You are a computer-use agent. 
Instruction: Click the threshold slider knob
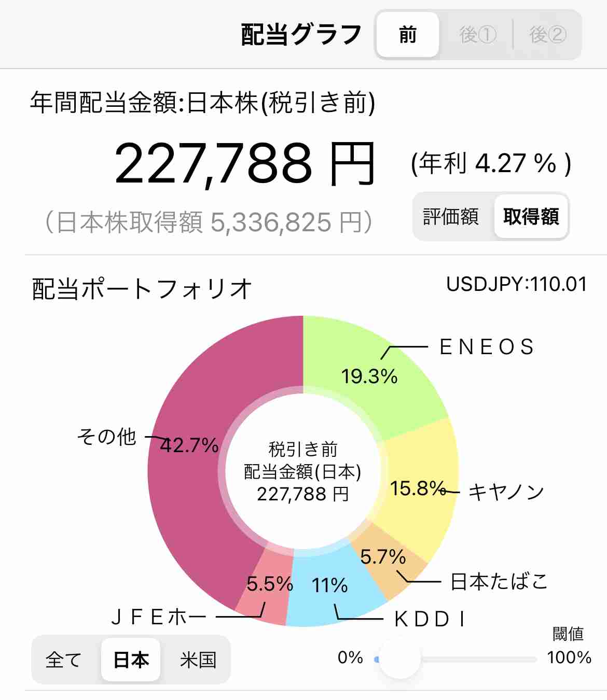point(399,660)
